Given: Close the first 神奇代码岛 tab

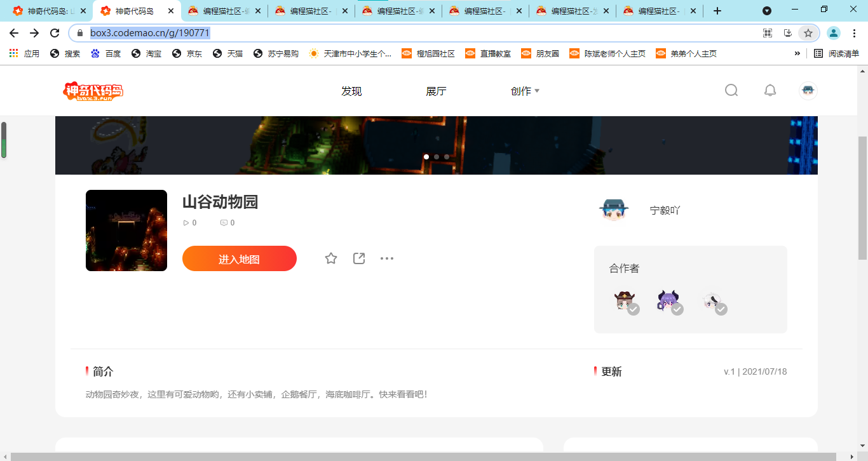Looking at the screenshot, I should pos(83,11).
